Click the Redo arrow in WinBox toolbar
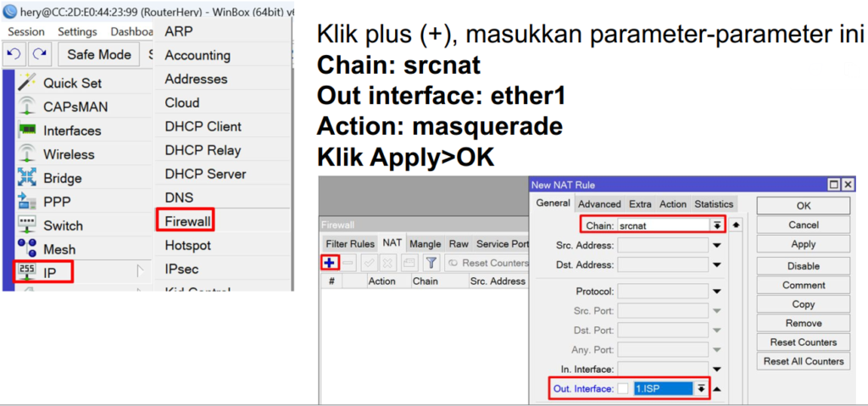This screenshot has width=868, height=406. 39,54
